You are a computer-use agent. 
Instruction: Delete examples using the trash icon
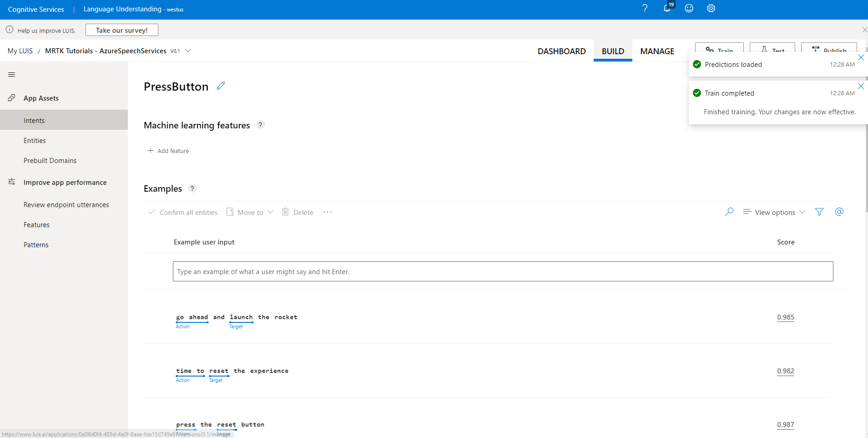click(x=285, y=212)
